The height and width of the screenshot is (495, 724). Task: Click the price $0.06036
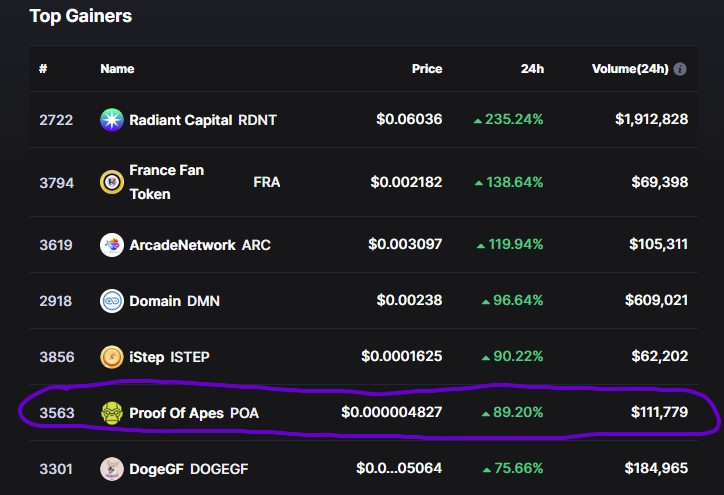(x=409, y=119)
